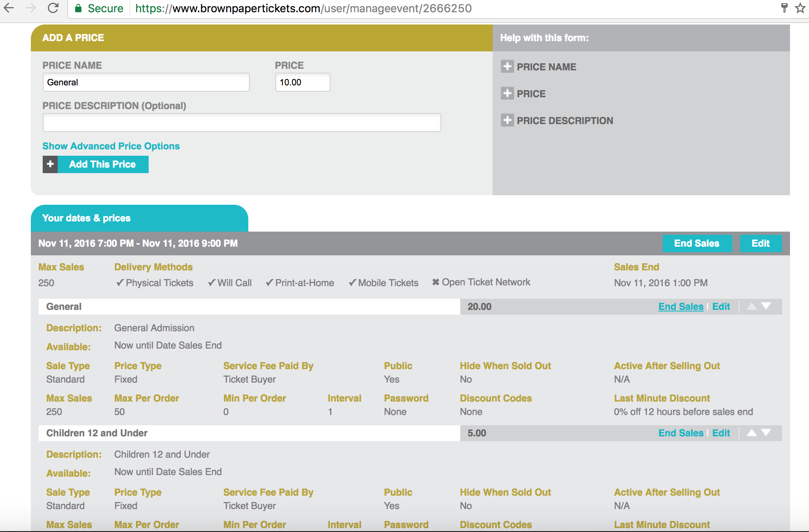The height and width of the screenshot is (532, 809).
Task: Click the General Admission description text
Action: tap(154, 328)
